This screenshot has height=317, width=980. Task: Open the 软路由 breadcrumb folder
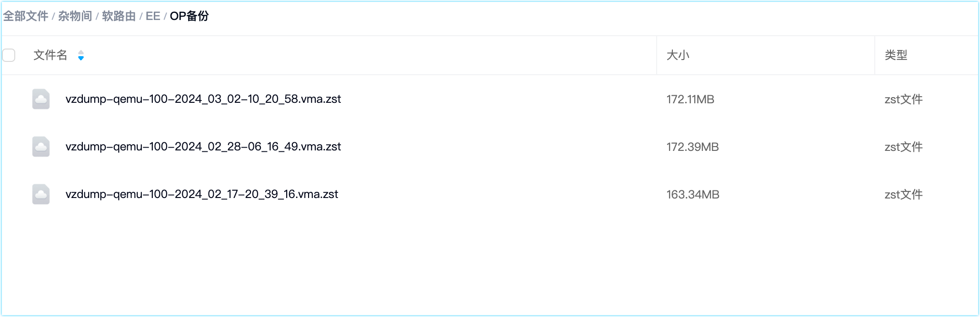point(119,16)
